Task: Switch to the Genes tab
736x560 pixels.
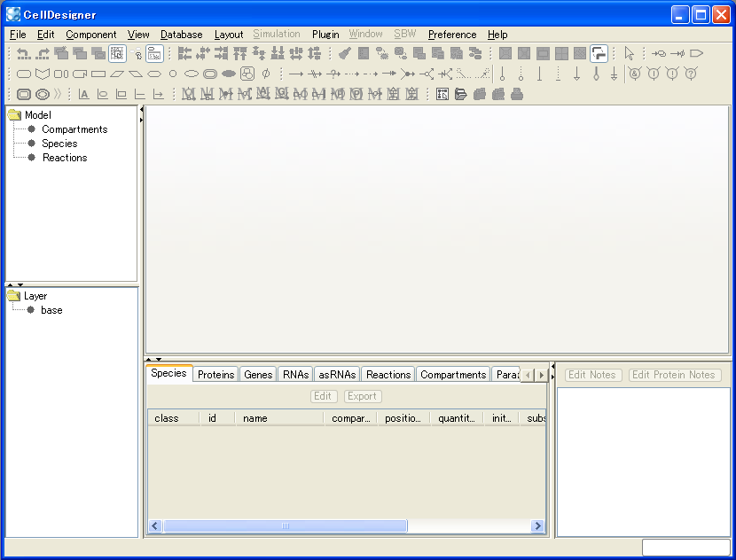Action: pyautogui.click(x=258, y=375)
